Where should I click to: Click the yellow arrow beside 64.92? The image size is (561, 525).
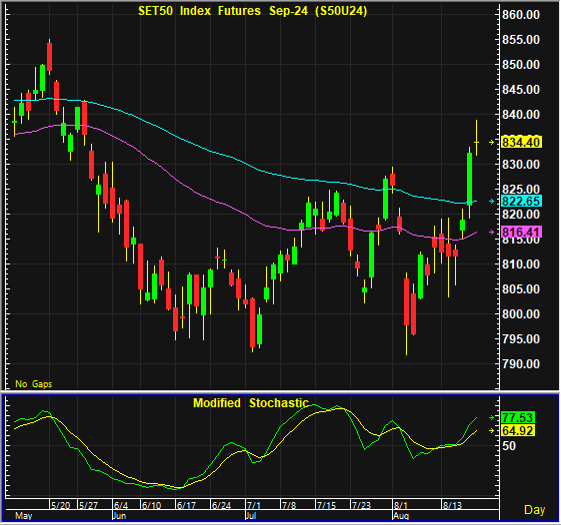[492, 431]
